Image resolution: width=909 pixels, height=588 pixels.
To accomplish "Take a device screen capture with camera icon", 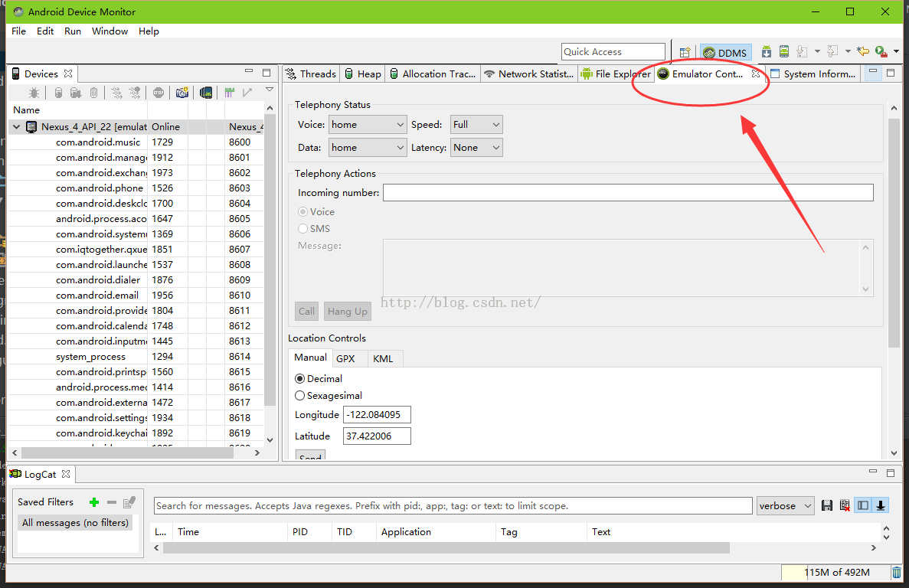I will (182, 93).
